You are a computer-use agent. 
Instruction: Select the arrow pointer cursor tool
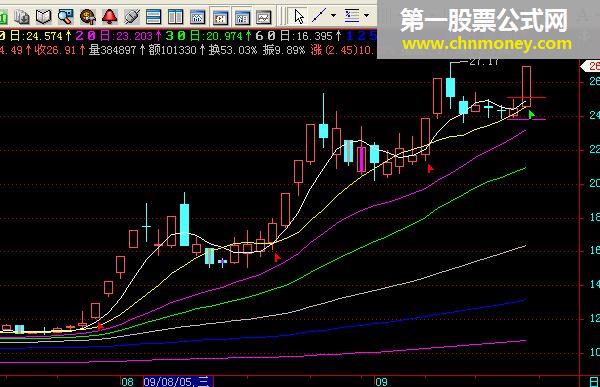(x=299, y=16)
